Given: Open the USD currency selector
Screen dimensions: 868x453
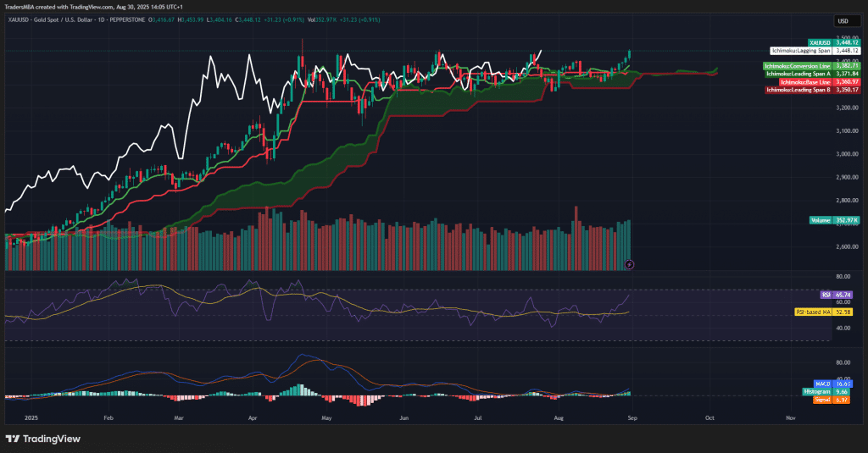Looking at the screenshot, I should [x=843, y=21].
